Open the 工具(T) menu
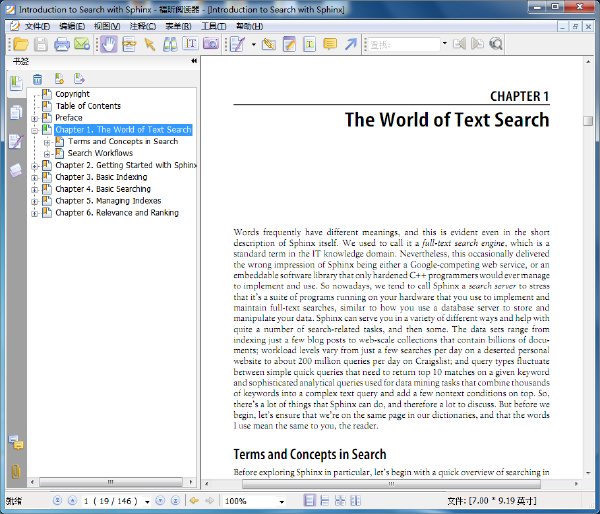Screen dimensions: 600x514 click(x=214, y=26)
